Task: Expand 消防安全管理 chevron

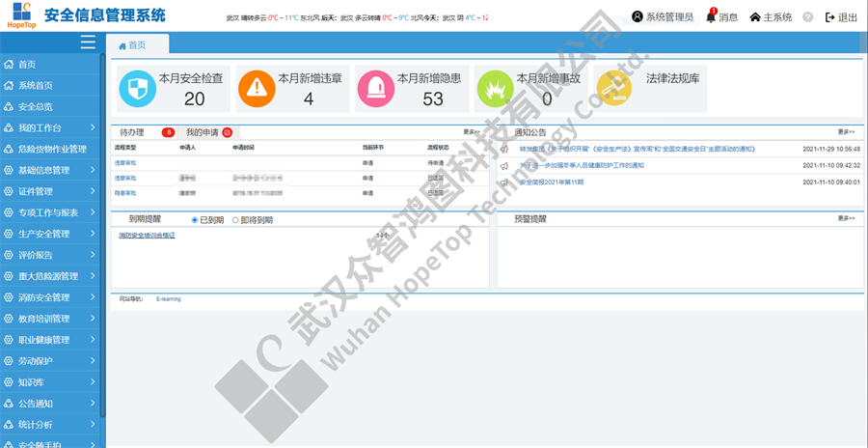Action: point(93,297)
